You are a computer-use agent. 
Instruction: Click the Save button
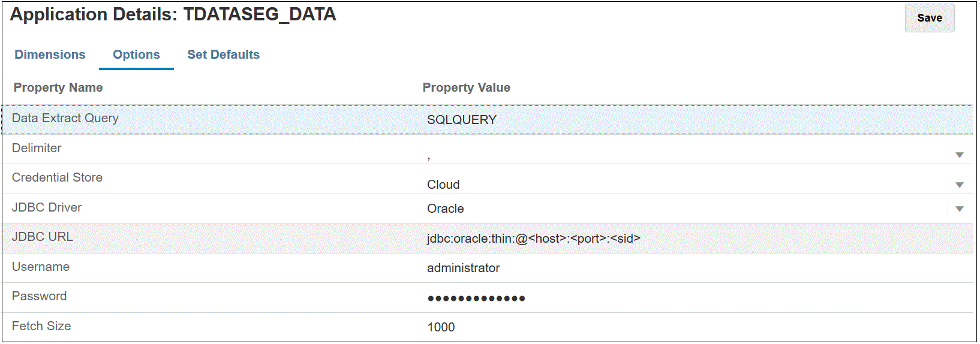929,18
